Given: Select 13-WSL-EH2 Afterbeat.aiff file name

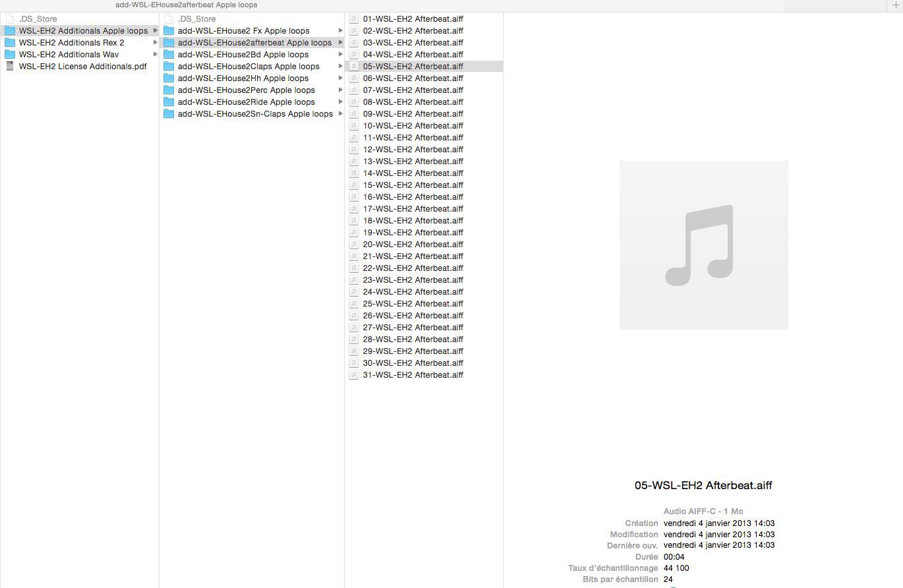Looking at the screenshot, I should [x=413, y=162].
